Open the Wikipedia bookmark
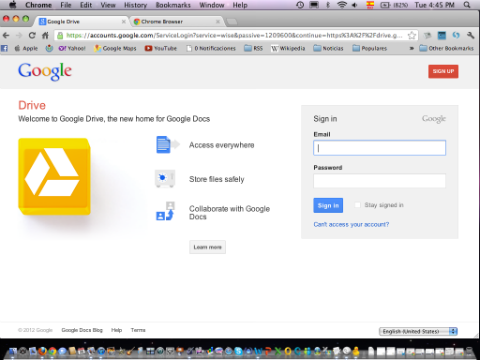 pos(288,48)
